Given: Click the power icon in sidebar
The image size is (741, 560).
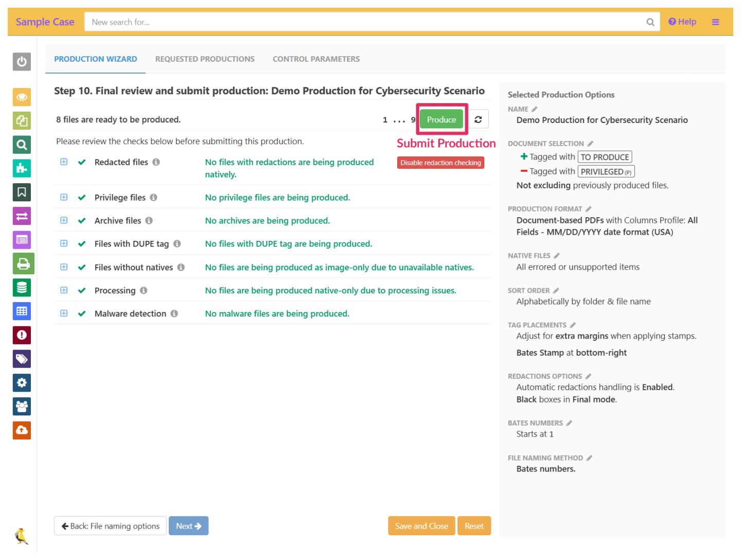Looking at the screenshot, I should 22,62.
